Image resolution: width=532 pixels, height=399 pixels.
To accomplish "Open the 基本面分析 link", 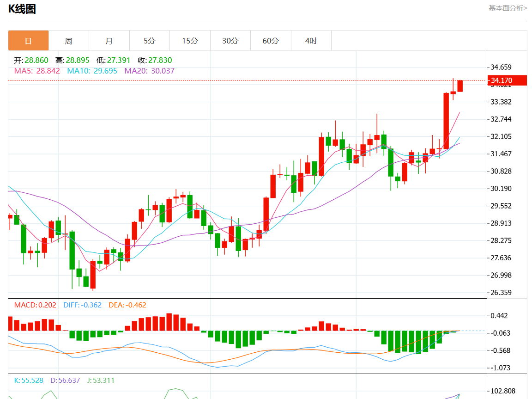I will coord(508,8).
